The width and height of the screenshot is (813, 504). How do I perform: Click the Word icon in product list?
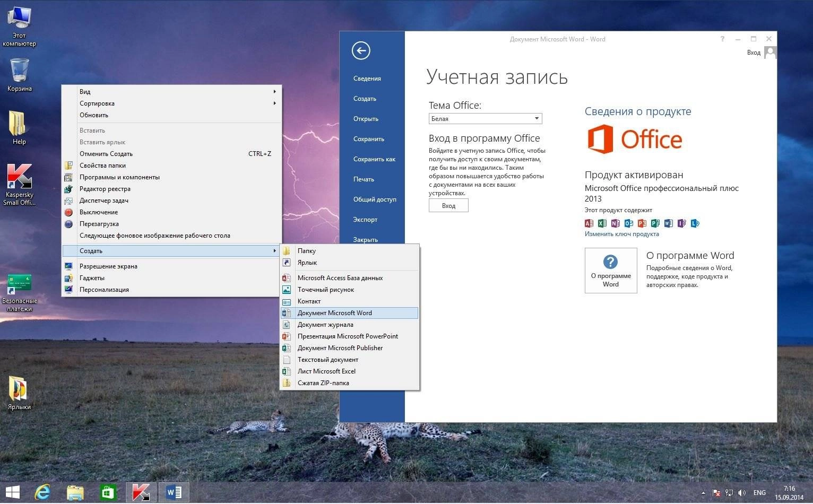click(x=668, y=223)
